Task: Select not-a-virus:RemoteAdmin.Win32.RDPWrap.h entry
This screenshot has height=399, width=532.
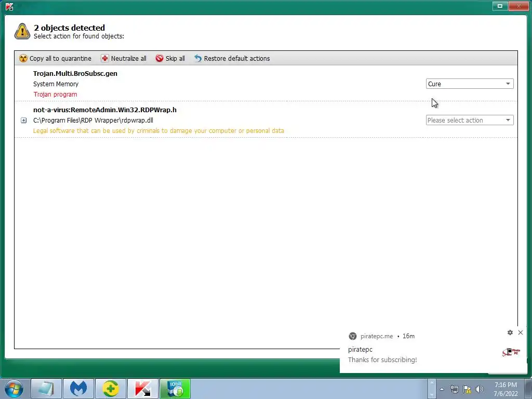Action: coord(105,110)
